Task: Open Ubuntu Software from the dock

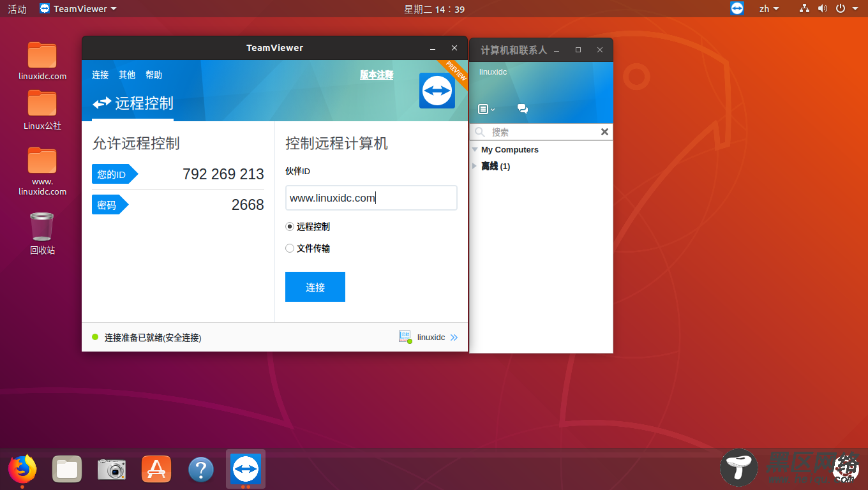Action: 156,470
